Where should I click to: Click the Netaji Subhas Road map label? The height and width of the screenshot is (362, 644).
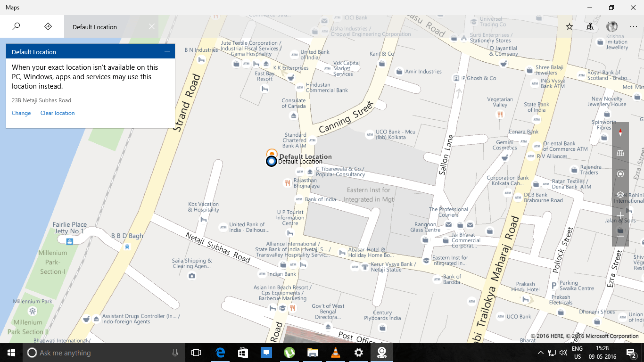click(x=217, y=247)
